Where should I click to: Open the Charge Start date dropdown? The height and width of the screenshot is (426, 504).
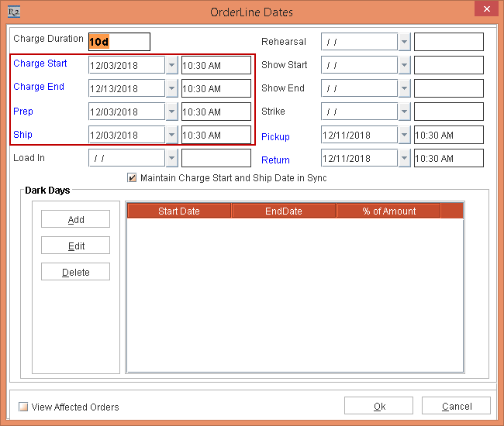[171, 65]
